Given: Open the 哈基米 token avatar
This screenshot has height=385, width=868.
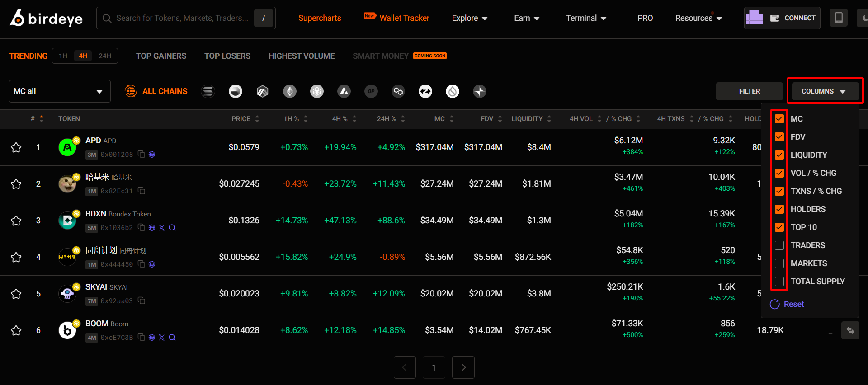Looking at the screenshot, I should 67,184.
